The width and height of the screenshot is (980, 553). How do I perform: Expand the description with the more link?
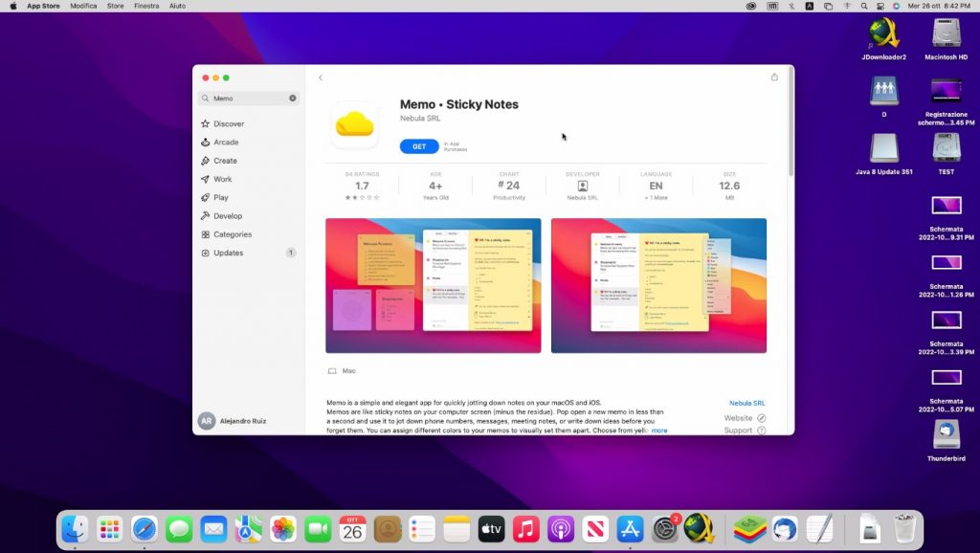(659, 431)
